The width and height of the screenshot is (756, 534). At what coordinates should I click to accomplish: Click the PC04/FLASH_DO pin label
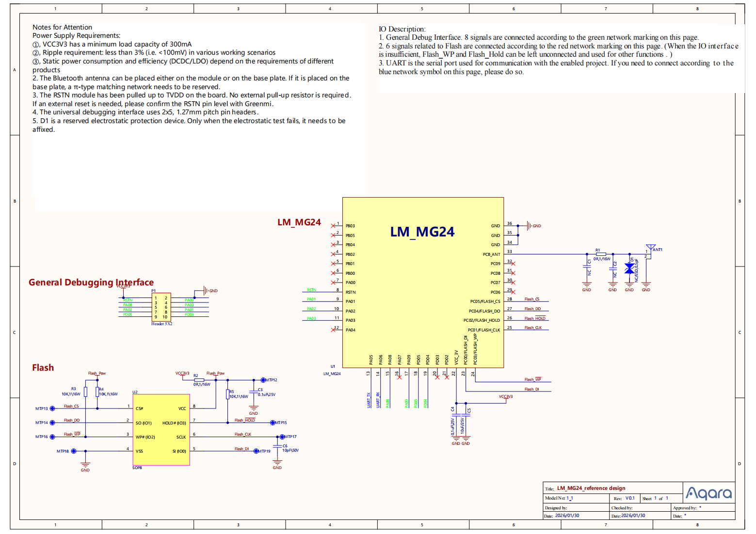[484, 311]
